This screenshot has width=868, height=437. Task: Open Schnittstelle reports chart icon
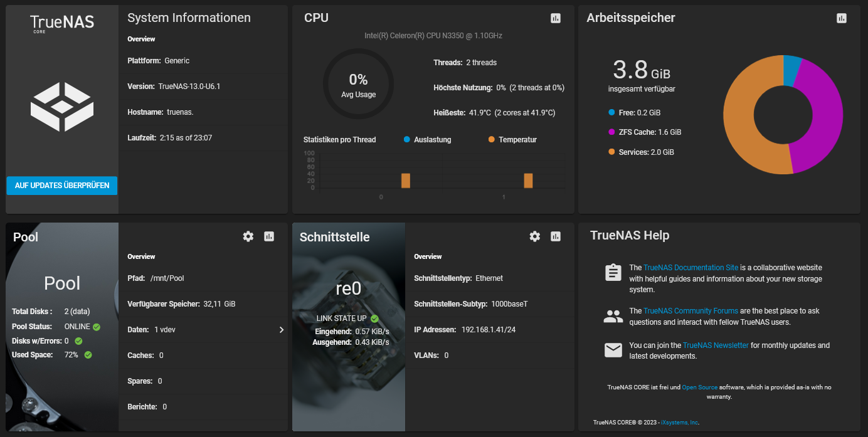556,236
